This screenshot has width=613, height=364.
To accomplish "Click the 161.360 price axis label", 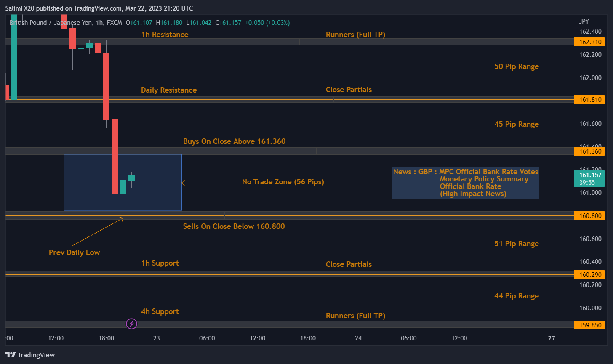I will point(589,151).
